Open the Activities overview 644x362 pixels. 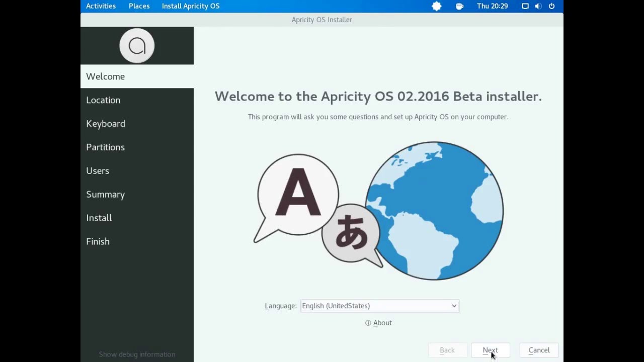[x=101, y=6]
